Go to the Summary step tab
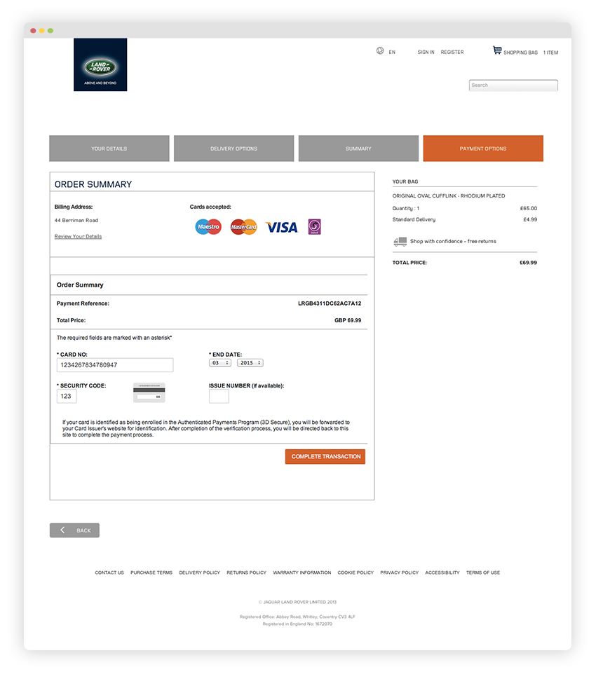Viewport: 596px width, 700px height. (358, 149)
